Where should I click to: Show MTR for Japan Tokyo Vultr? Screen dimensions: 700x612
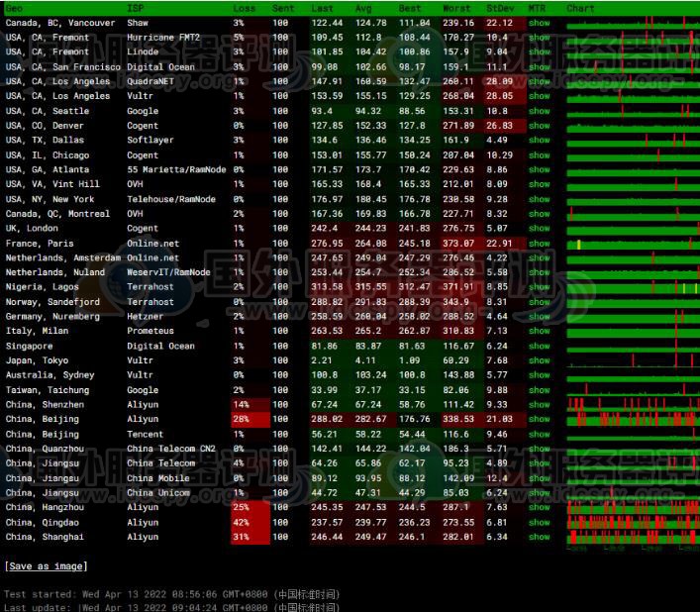pos(540,360)
